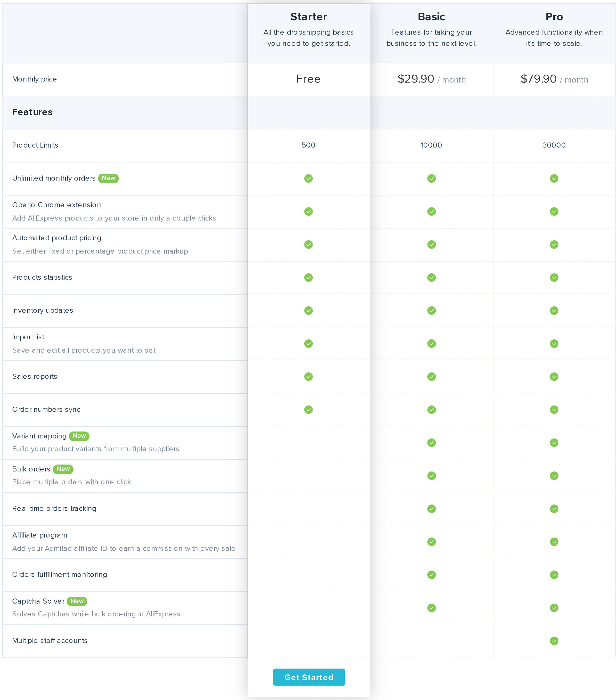Click the Get Started button
The width and height of the screenshot is (616, 700).
pyautogui.click(x=309, y=677)
